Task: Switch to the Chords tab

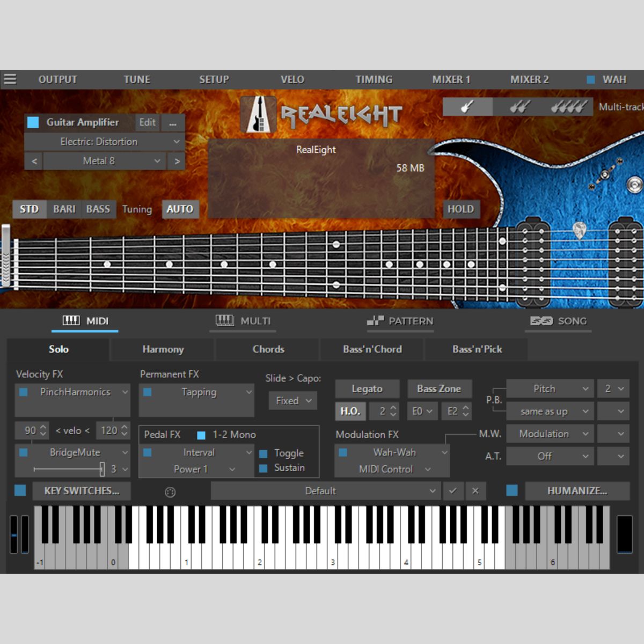Action: pyautogui.click(x=268, y=349)
